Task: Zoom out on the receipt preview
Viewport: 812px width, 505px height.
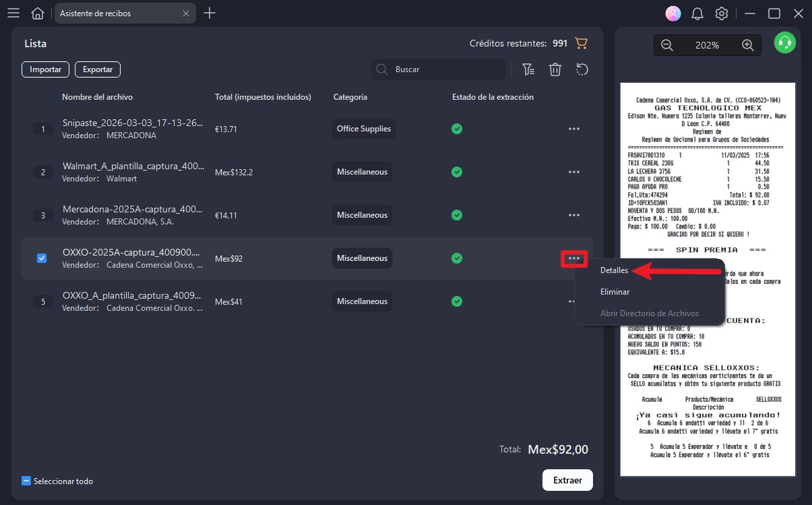Action: (666, 44)
